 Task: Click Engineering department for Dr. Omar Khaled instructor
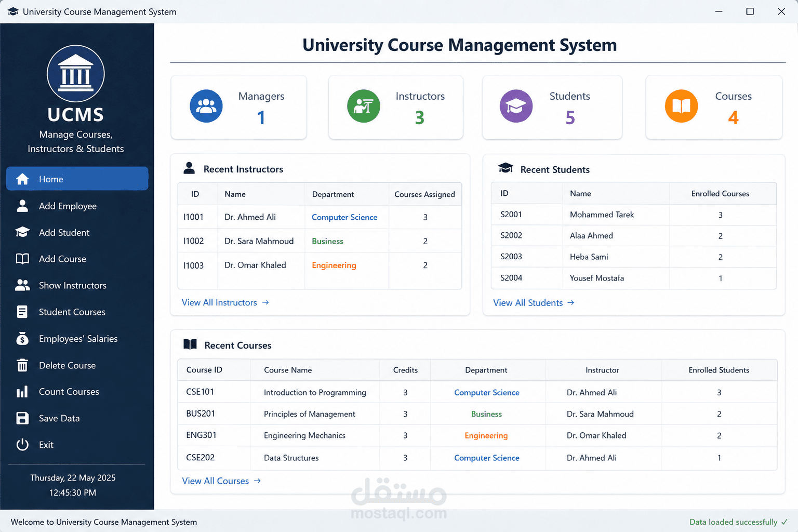334,265
